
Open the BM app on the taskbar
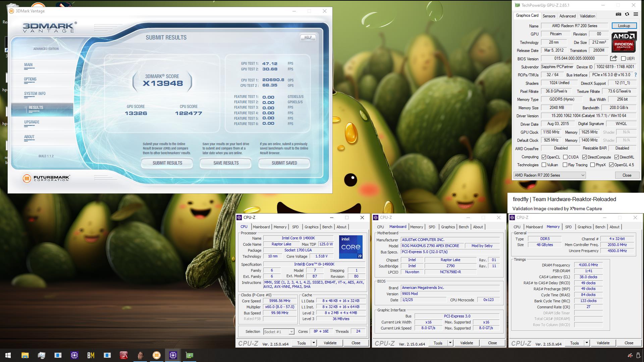91,355
